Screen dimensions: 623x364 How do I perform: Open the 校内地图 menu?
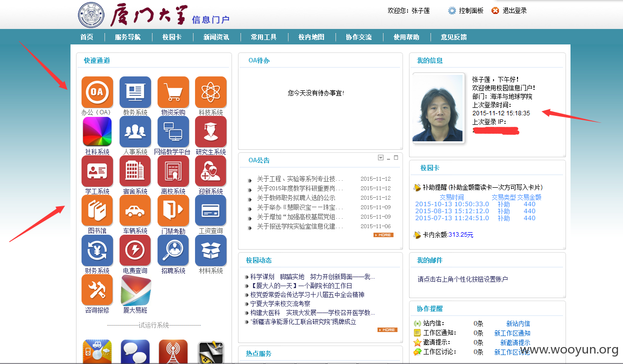pyautogui.click(x=311, y=37)
